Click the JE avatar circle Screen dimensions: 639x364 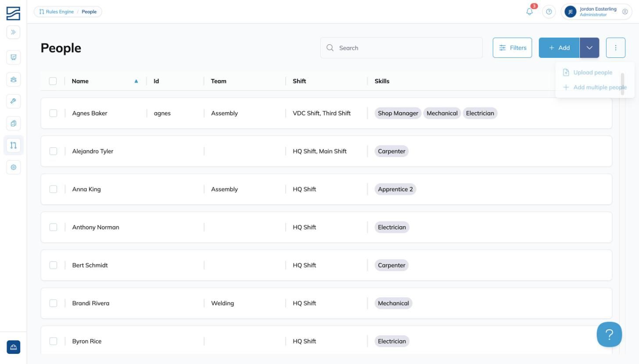click(571, 12)
